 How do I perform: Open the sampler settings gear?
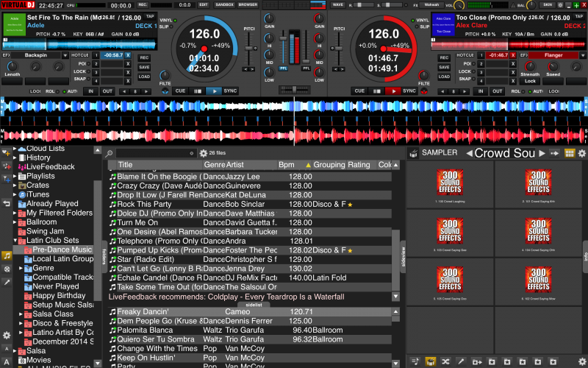point(581,153)
